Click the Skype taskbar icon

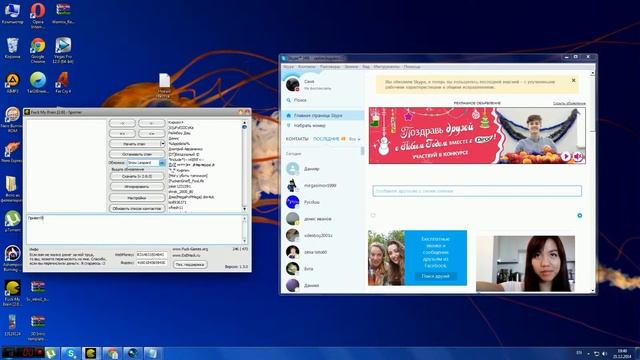click(x=71, y=353)
